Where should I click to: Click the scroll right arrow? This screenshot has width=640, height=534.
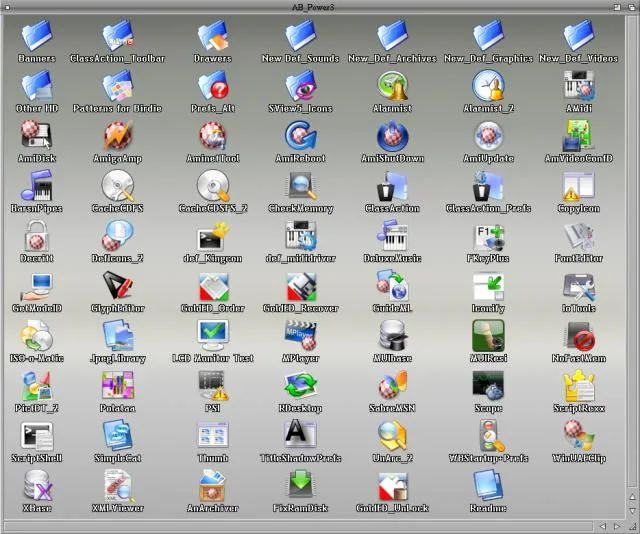(x=617, y=525)
